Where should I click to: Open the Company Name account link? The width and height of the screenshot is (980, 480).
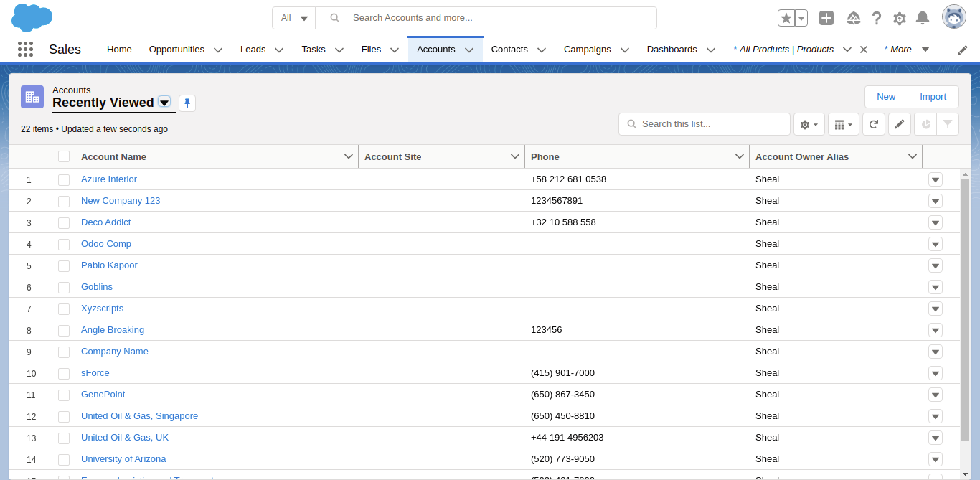coord(115,352)
